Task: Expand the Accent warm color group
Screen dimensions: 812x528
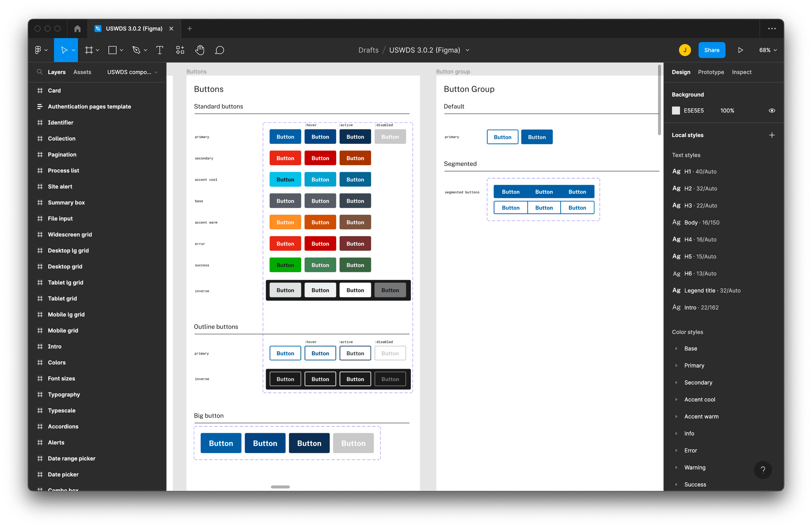Action: click(x=676, y=417)
